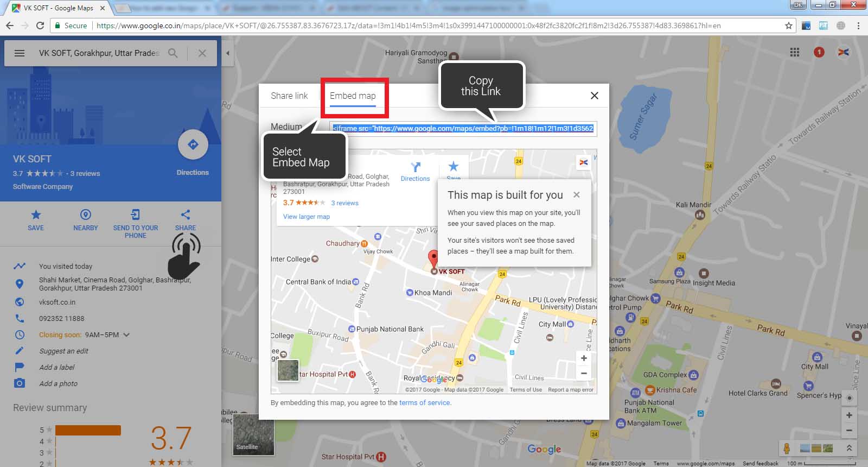Click the VK SOFT red map pin
The image size is (868, 467).
point(433,260)
